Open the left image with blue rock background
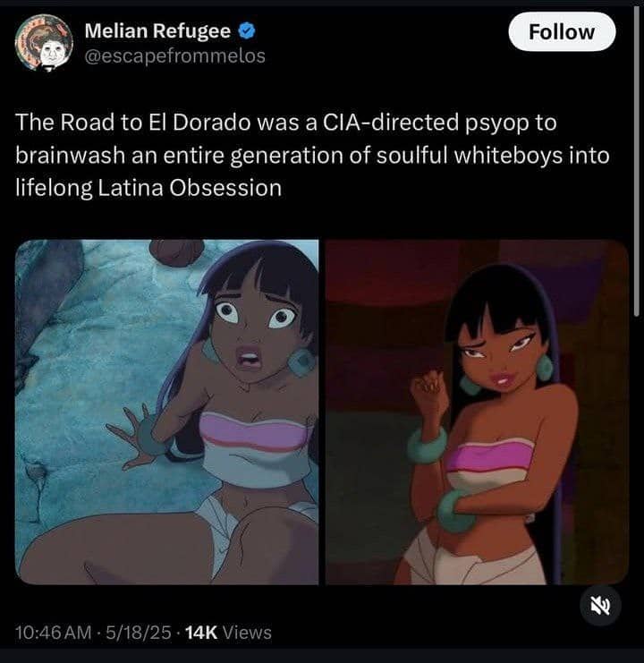Image resolution: width=644 pixels, height=663 pixels. pos(167,412)
